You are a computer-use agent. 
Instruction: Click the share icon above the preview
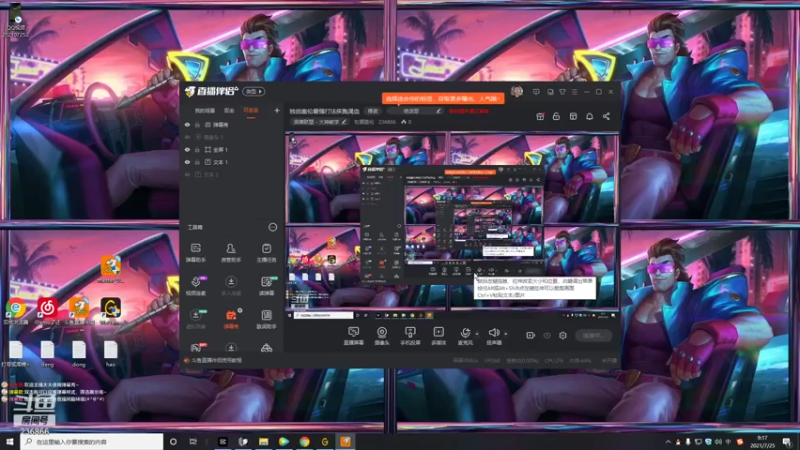tap(606, 116)
